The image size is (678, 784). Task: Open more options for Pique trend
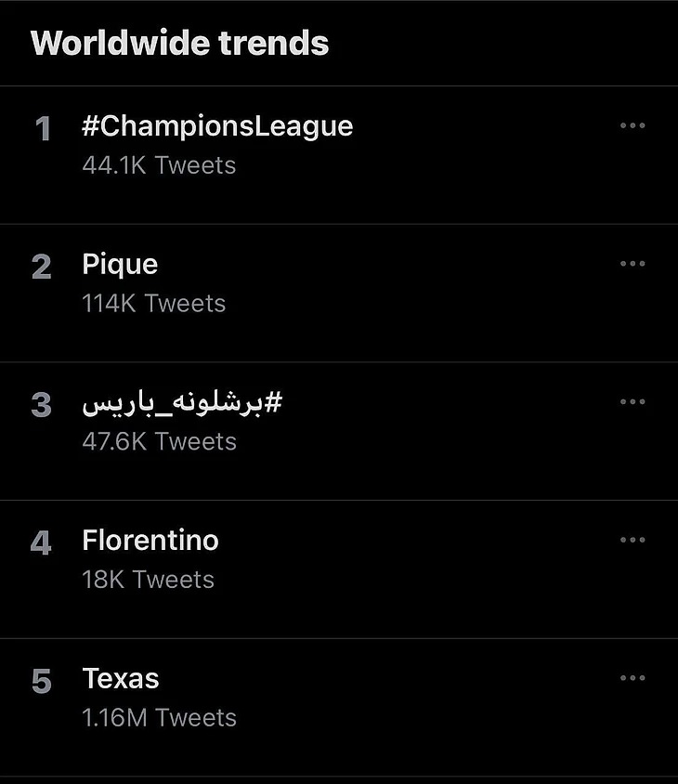tap(632, 264)
